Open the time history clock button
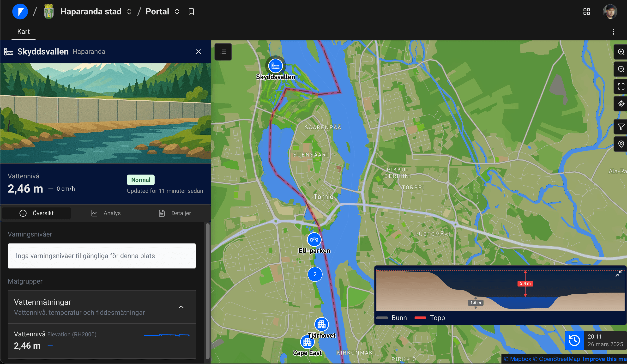The width and height of the screenshot is (627, 364). [x=574, y=340]
